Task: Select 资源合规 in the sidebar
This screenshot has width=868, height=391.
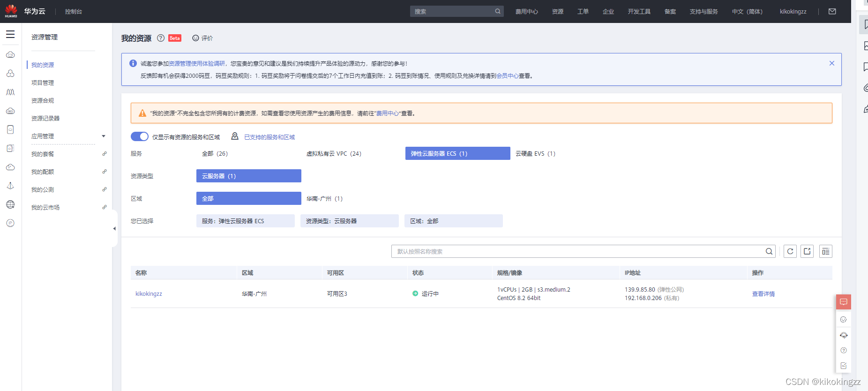Action: point(43,100)
